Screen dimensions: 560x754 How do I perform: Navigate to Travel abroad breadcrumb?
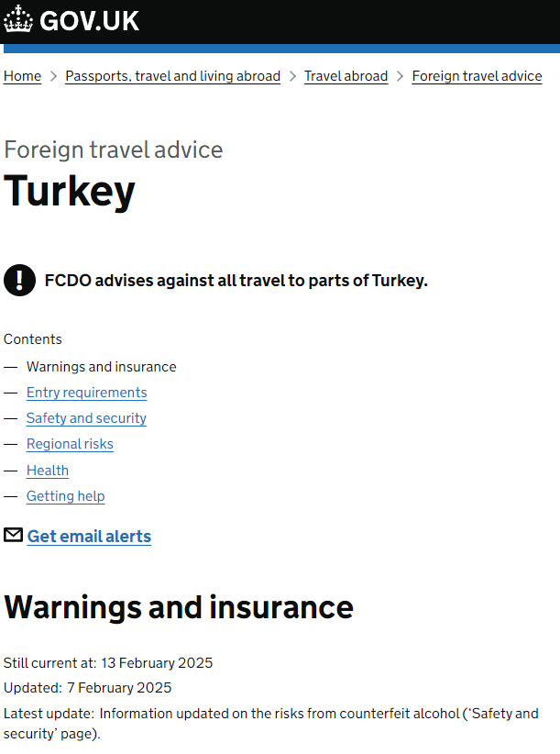[x=346, y=76]
